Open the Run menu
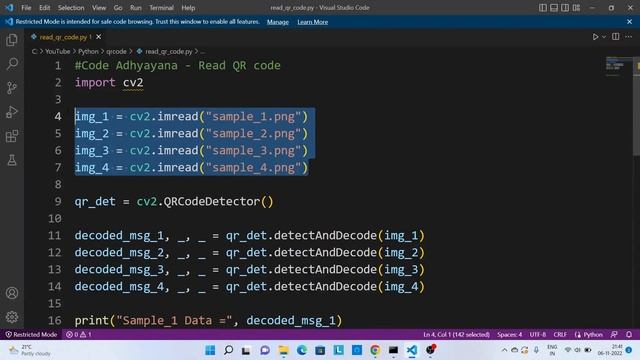The width and height of the screenshot is (640, 360). click(136, 8)
